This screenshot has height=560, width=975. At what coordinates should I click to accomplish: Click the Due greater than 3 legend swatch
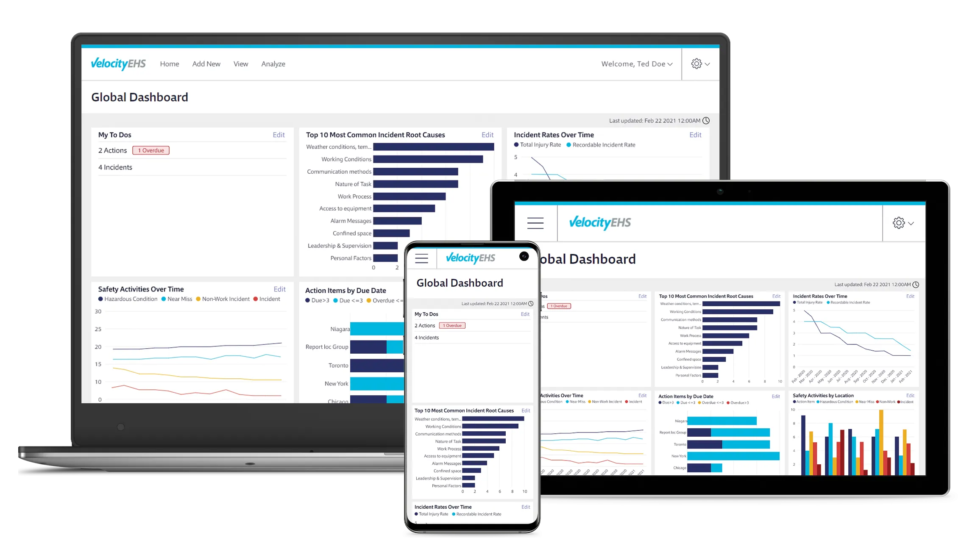[x=307, y=300]
